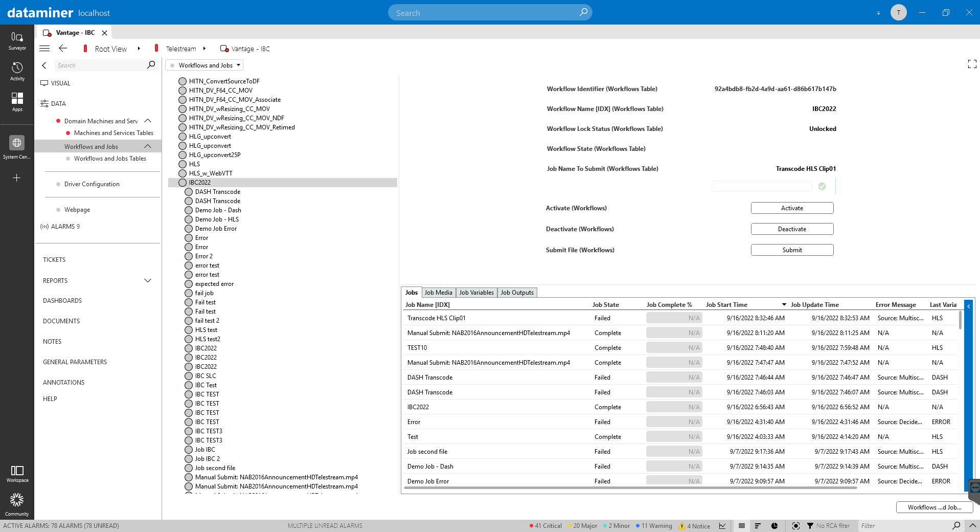Add a new sidebar item with plus

pyautogui.click(x=17, y=178)
